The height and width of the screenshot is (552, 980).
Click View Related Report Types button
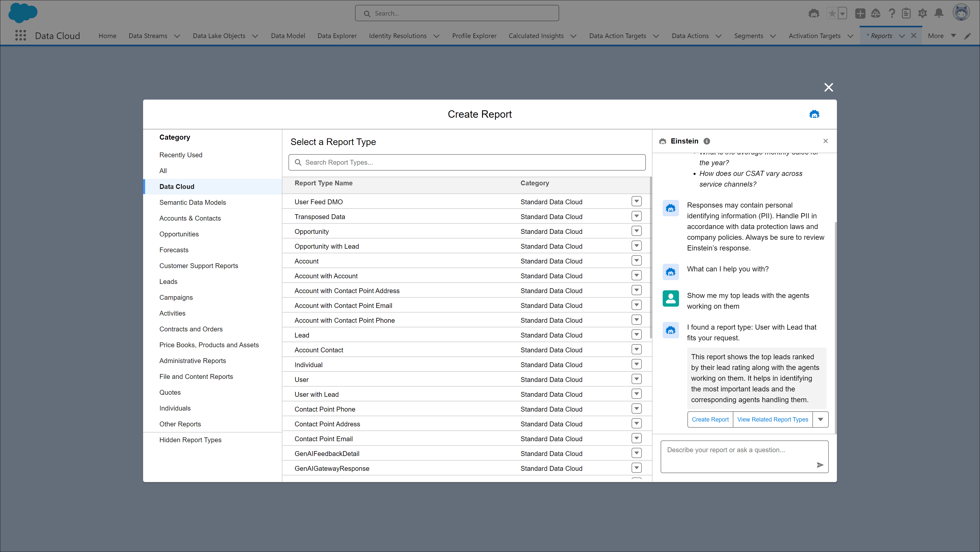(772, 419)
